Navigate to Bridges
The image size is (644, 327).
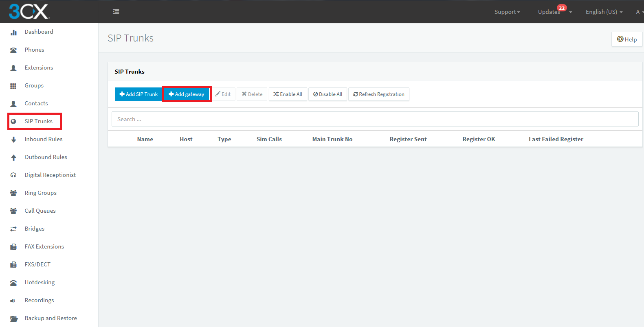coord(35,229)
